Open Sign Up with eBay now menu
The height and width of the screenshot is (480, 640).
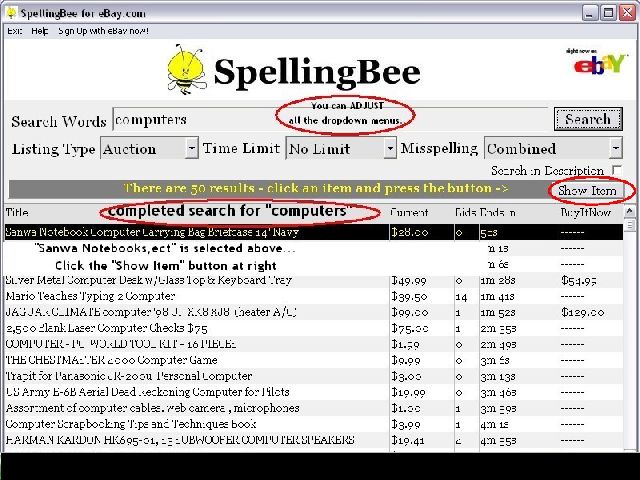click(x=103, y=31)
